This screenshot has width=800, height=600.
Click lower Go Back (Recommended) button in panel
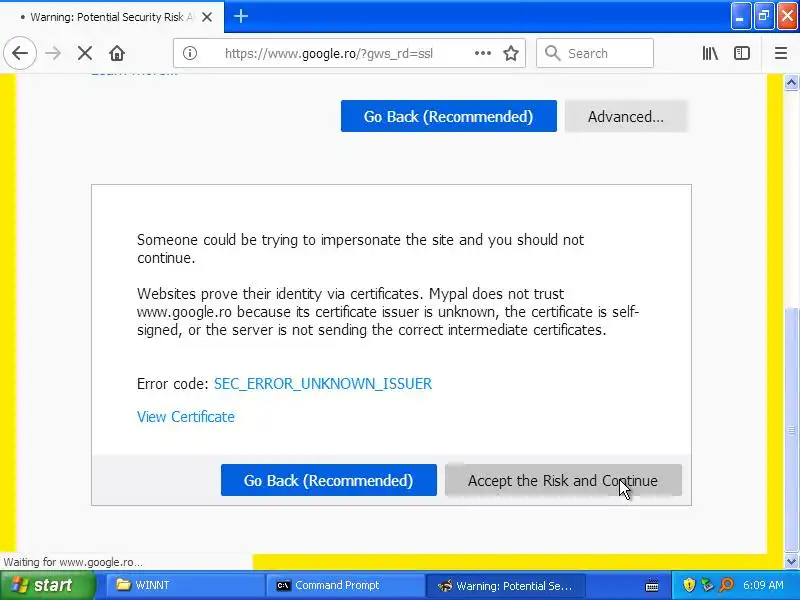click(x=329, y=480)
